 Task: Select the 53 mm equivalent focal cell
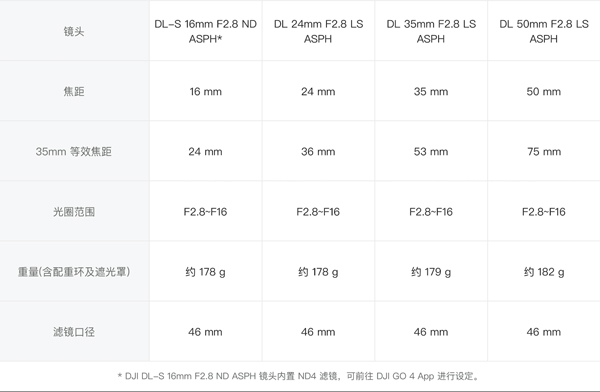[x=431, y=152]
